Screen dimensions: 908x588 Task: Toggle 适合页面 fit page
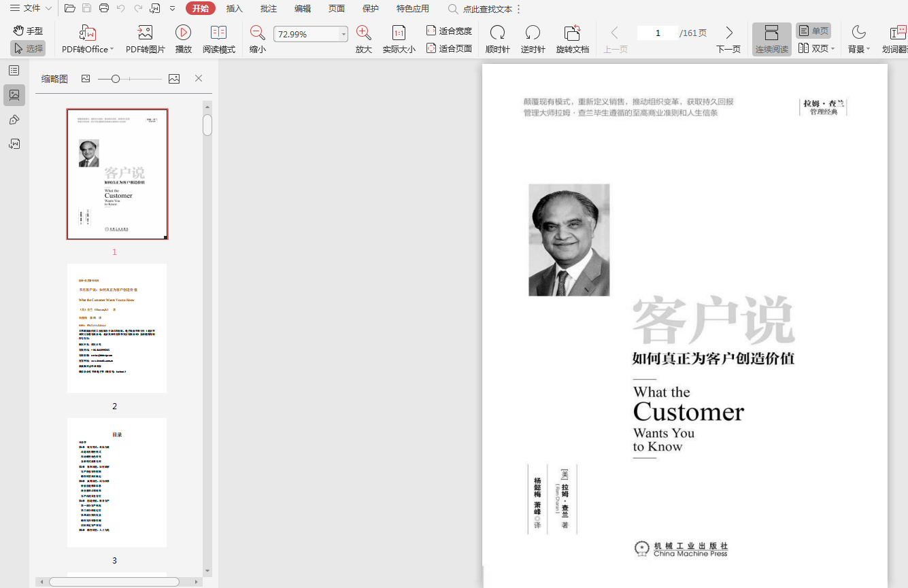pyautogui.click(x=449, y=48)
